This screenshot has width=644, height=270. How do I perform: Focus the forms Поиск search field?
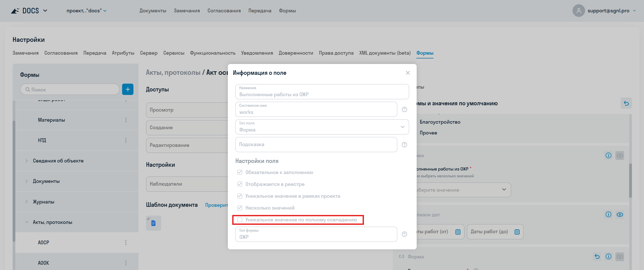point(70,89)
